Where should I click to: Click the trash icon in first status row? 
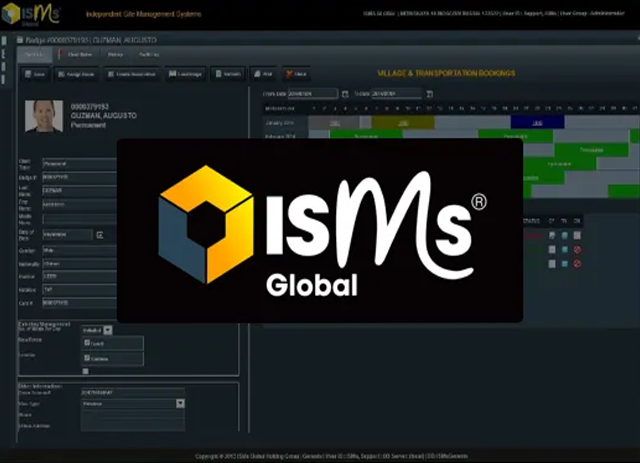point(564,236)
